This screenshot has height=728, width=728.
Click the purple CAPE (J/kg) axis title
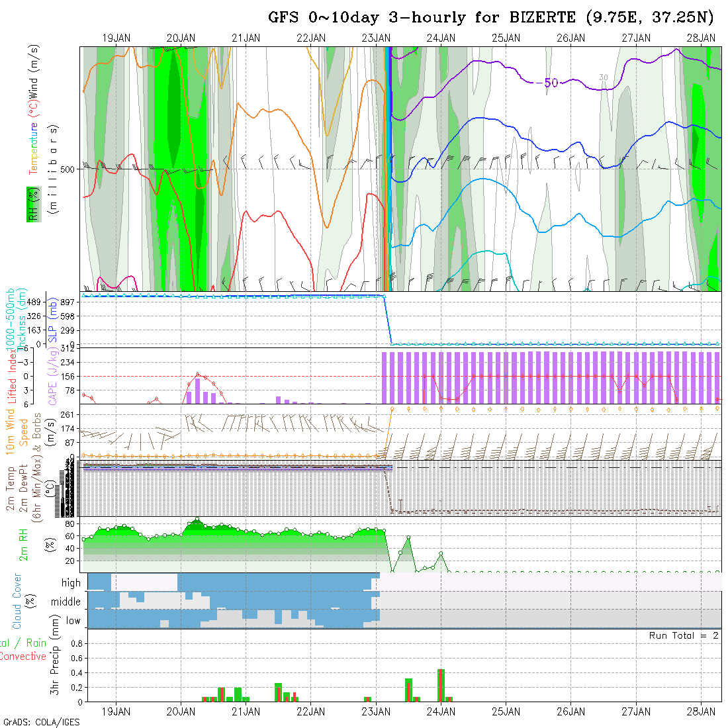(52, 377)
